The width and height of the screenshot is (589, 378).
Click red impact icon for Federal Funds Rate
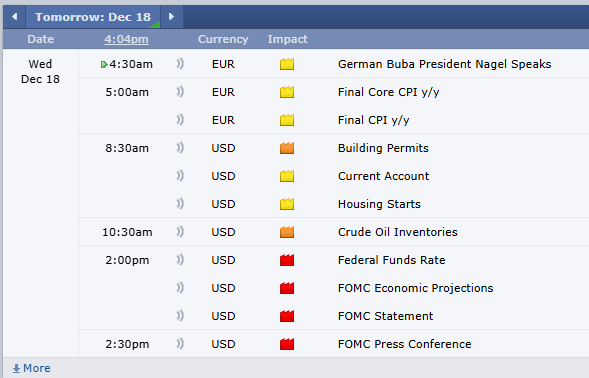click(287, 260)
